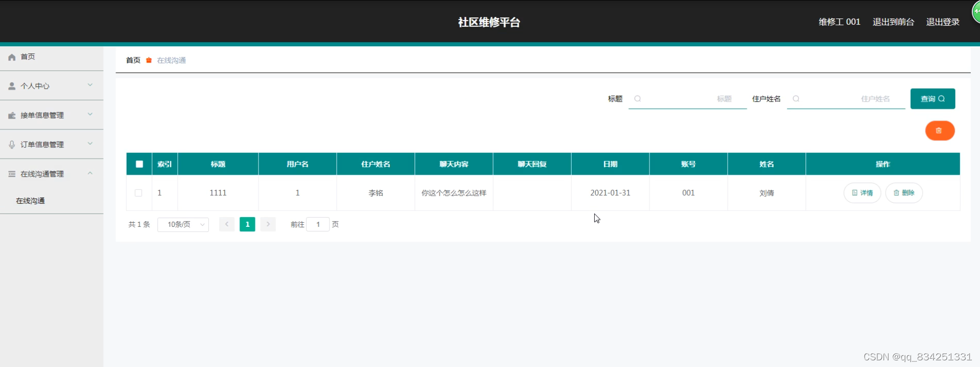The image size is (980, 367).
Task: Click the microphone icon beside 订单信息管理
Action: [x=12, y=145]
